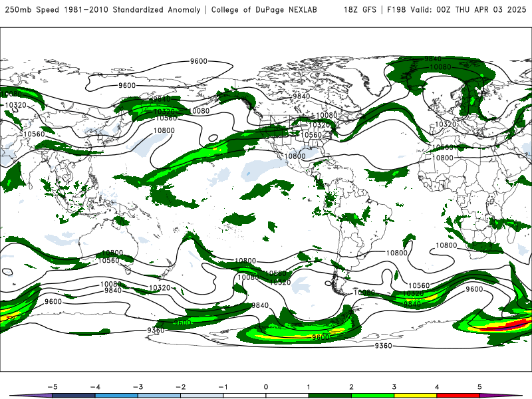The image size is (532, 399).
Task: Select 'Valid: 00Z THU APR 03 2025' text
Action: tap(468, 9)
